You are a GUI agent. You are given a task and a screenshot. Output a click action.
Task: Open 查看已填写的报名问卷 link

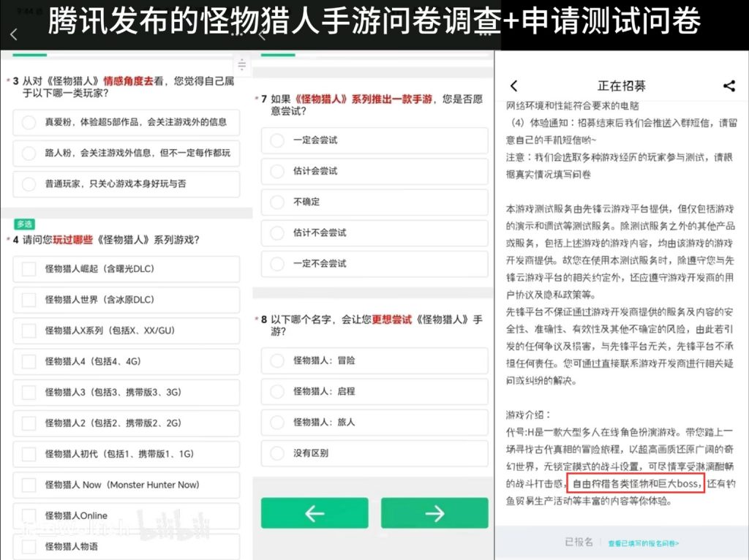pyautogui.click(x=644, y=543)
